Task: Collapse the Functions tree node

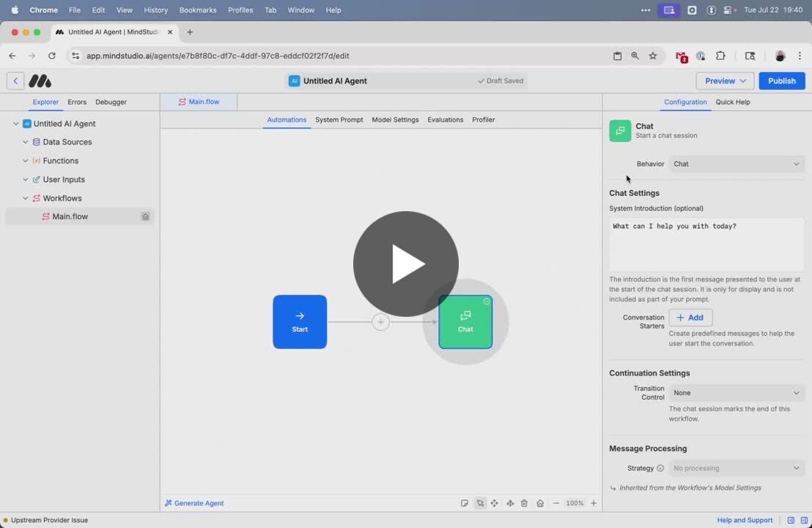Action: click(26, 161)
